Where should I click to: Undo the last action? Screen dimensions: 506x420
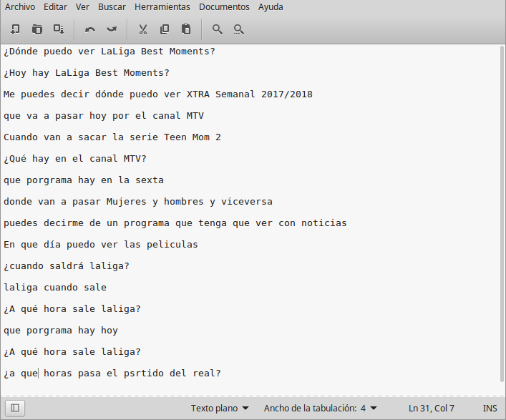90,29
